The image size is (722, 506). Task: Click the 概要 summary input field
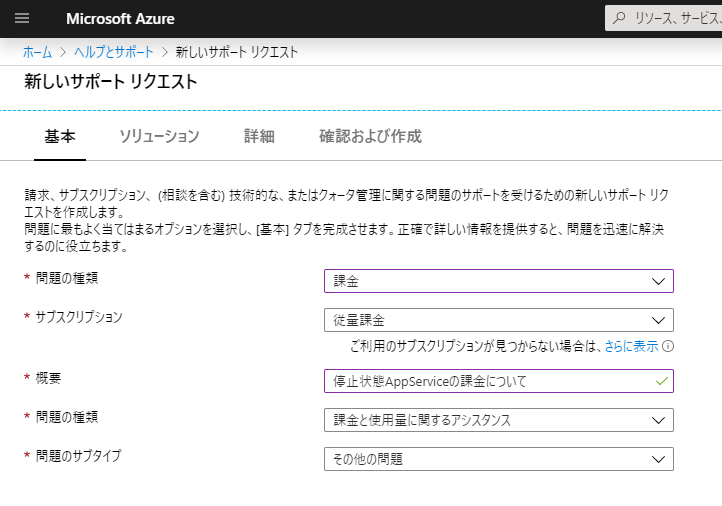499,381
